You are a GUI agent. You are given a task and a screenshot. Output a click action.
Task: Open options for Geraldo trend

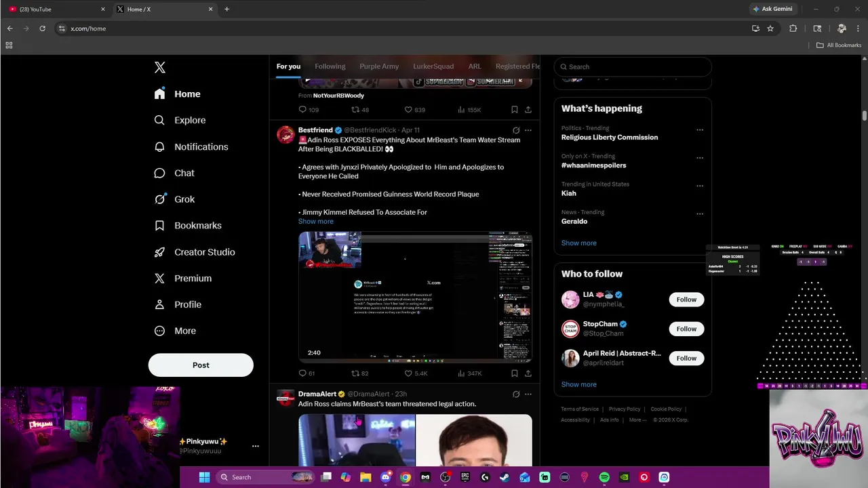700,214
